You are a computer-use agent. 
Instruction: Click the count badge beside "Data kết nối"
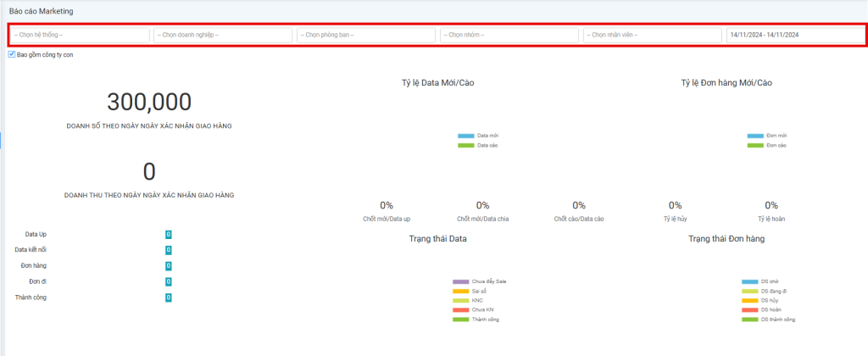(169, 250)
